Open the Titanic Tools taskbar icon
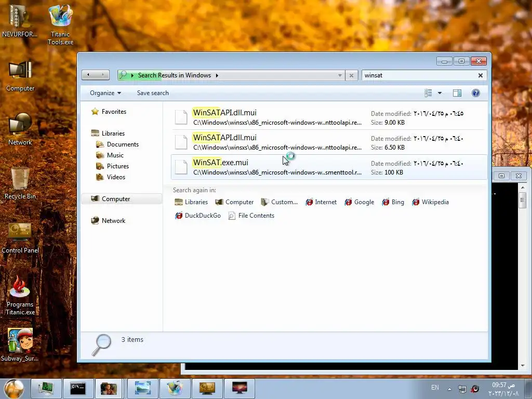 pyautogui.click(x=175, y=388)
